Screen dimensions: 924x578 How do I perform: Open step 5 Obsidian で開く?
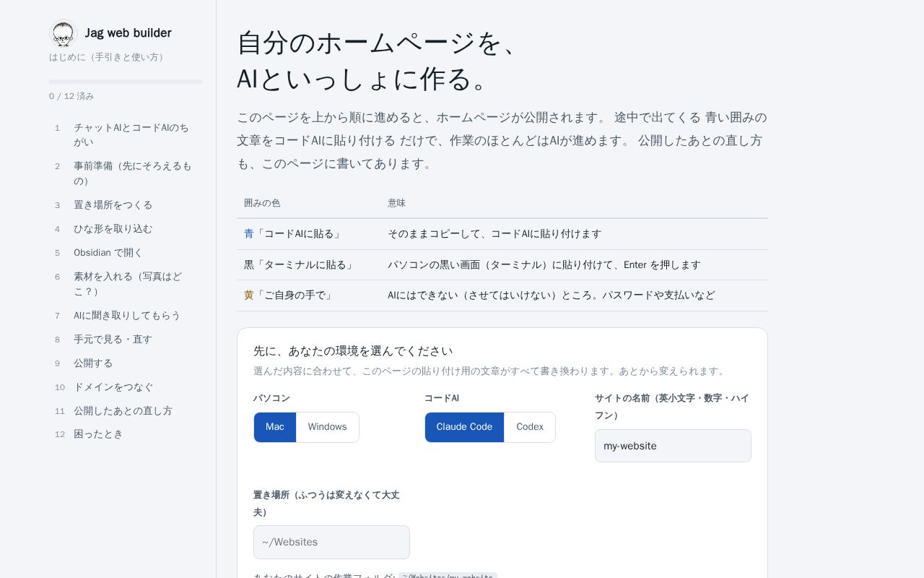click(x=126, y=253)
